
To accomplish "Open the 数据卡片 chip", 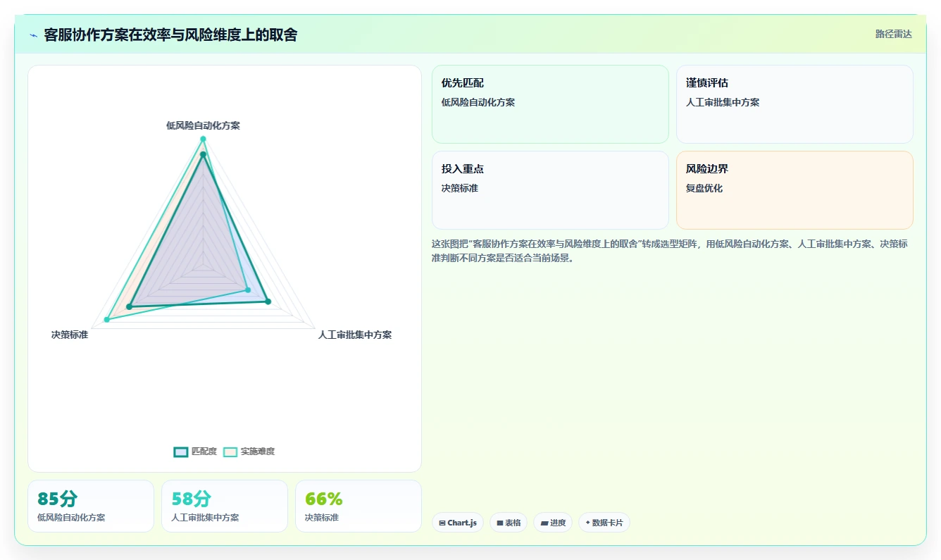I will pos(604,523).
